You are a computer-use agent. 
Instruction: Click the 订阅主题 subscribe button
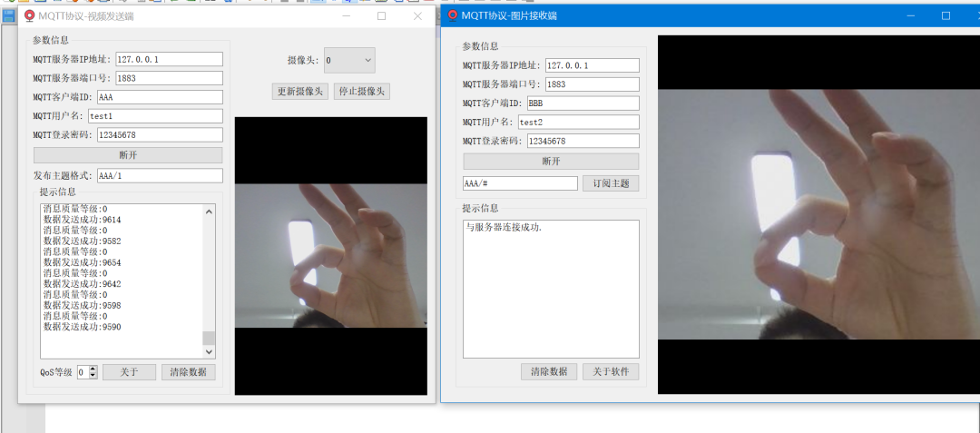point(611,183)
